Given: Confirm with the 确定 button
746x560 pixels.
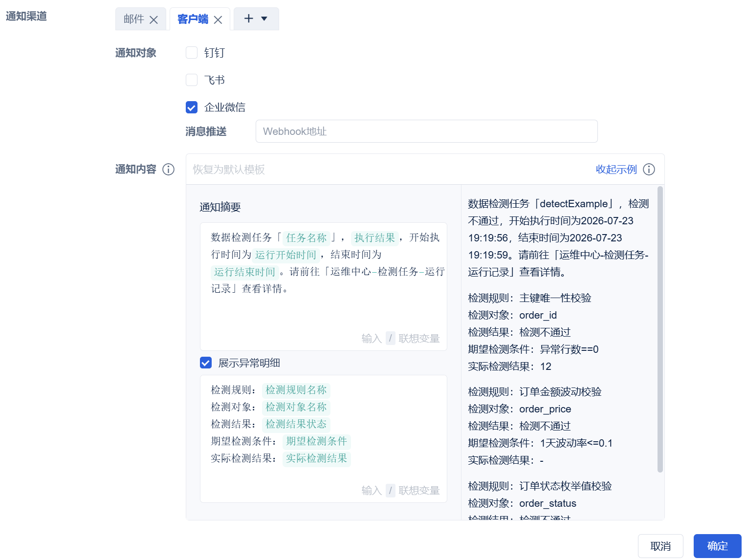Looking at the screenshot, I should [717, 546].
